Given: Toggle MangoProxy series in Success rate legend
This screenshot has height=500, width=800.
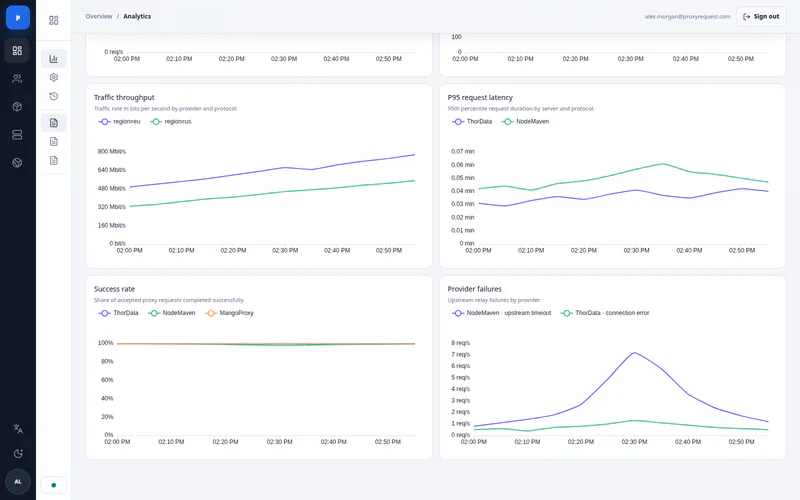Looking at the screenshot, I should pos(230,313).
